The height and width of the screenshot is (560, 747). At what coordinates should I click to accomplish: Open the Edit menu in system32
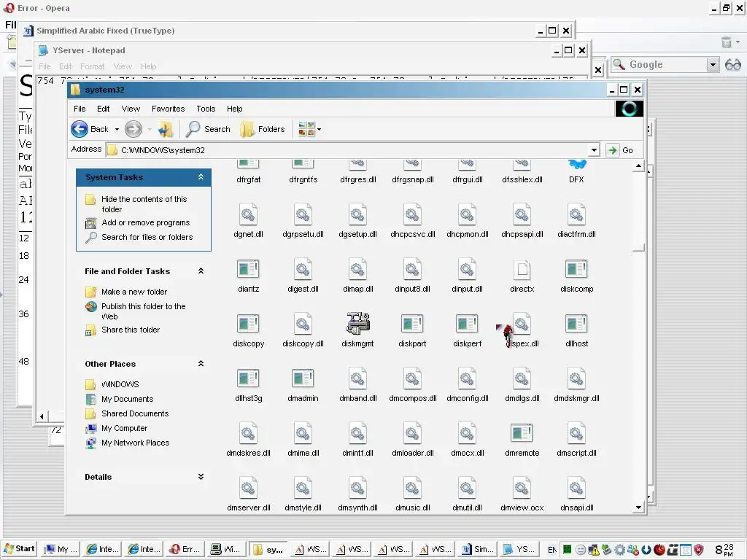(x=104, y=109)
